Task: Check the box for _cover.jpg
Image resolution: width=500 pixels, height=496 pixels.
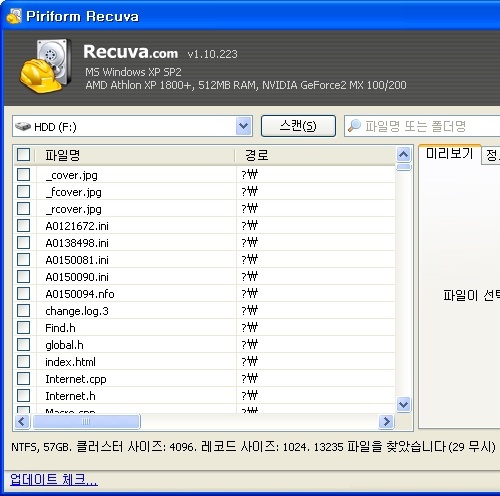Action: click(23, 174)
